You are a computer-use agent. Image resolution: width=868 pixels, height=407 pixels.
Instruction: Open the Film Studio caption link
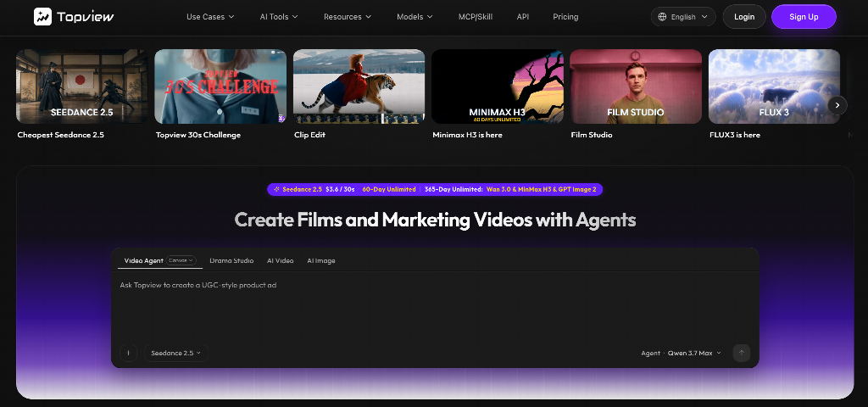click(591, 135)
